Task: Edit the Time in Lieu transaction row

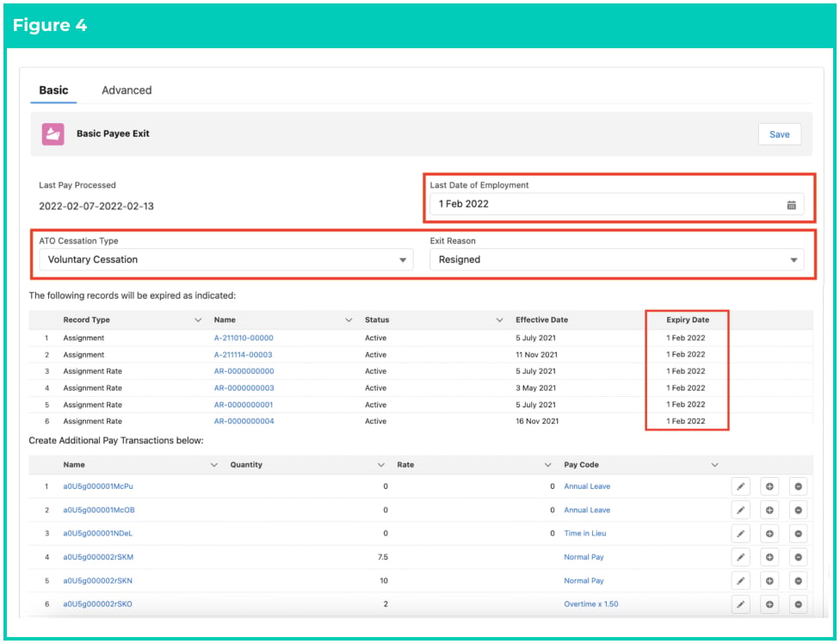Action: 740,534
